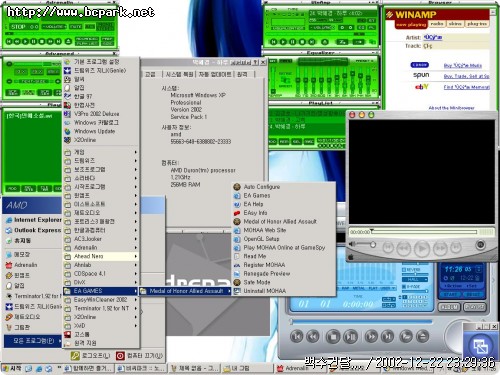
Task: Select Register MOHAA entry
Action: coord(284,265)
